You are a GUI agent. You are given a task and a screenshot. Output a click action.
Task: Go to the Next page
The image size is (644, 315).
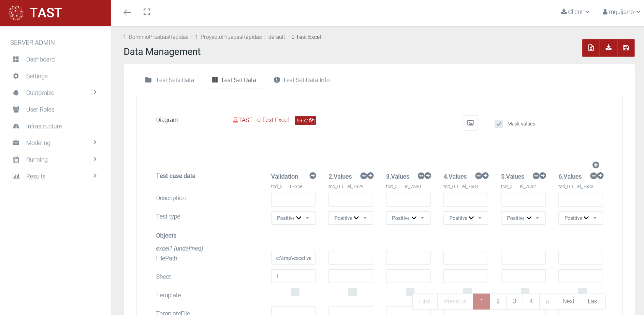(568, 301)
